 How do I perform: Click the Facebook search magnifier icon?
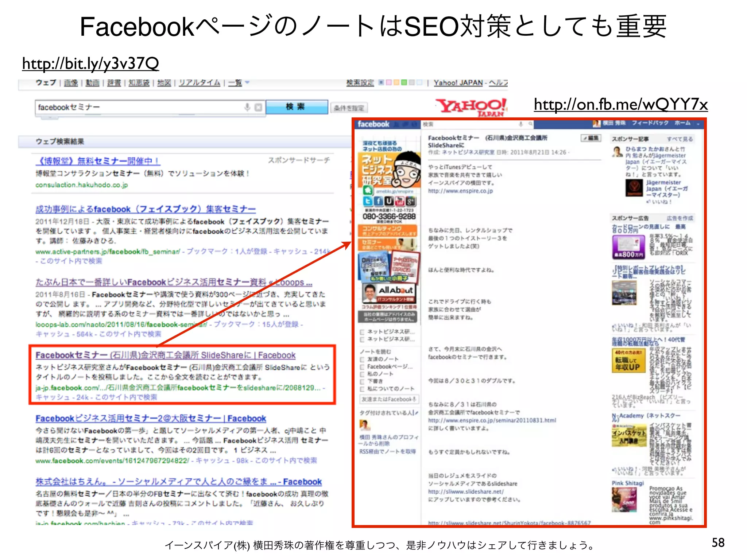click(x=530, y=124)
